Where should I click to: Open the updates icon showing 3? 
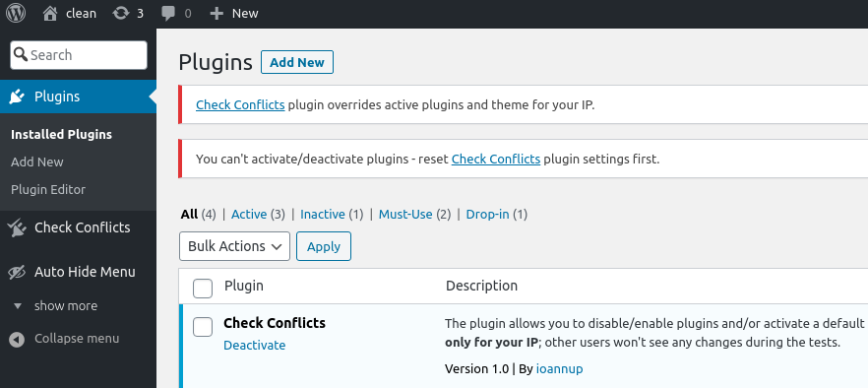tap(120, 14)
